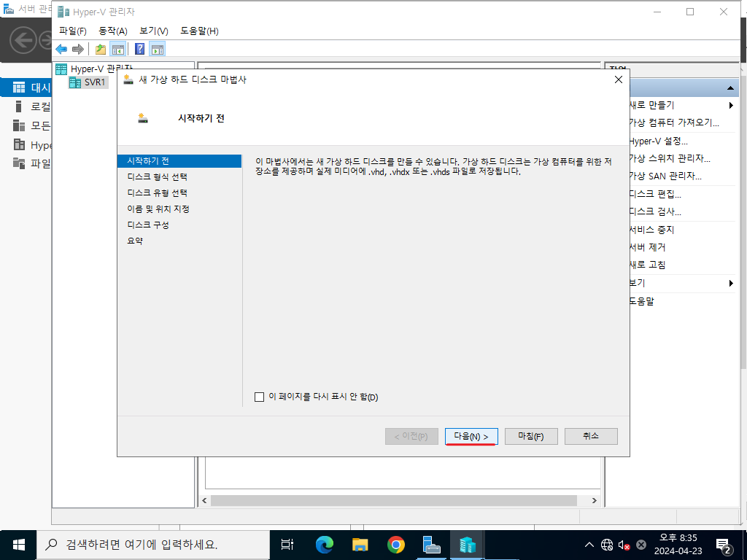Click the horizontal scrollbar right arrow
This screenshot has width=747, height=560.
594,500
